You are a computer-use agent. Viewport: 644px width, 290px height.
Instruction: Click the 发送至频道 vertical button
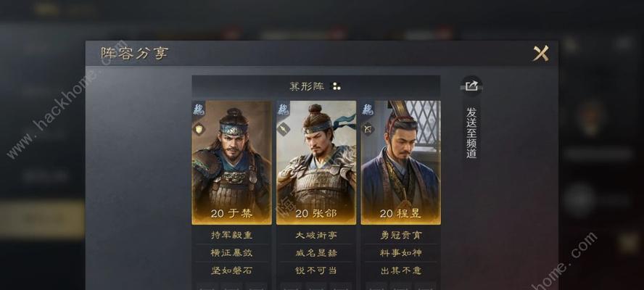(471, 132)
